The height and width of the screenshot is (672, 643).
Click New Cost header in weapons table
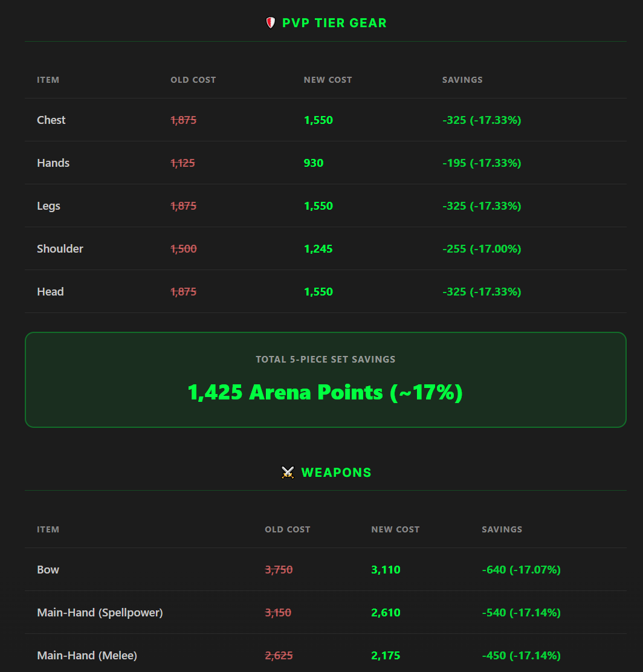click(395, 529)
